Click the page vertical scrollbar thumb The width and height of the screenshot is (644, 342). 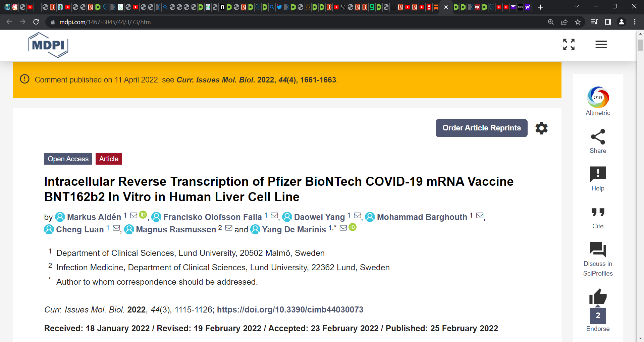640,45
